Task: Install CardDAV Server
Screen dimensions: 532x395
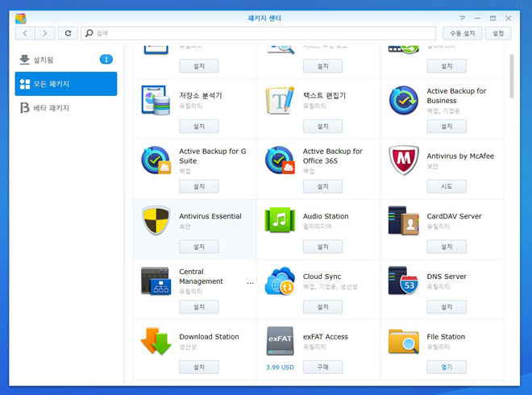Action: pos(447,247)
